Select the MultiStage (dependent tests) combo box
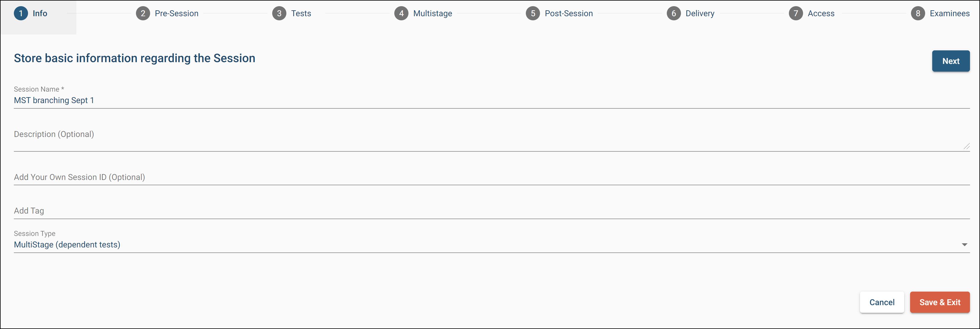Viewport: 980px width, 329px height. click(x=457, y=245)
